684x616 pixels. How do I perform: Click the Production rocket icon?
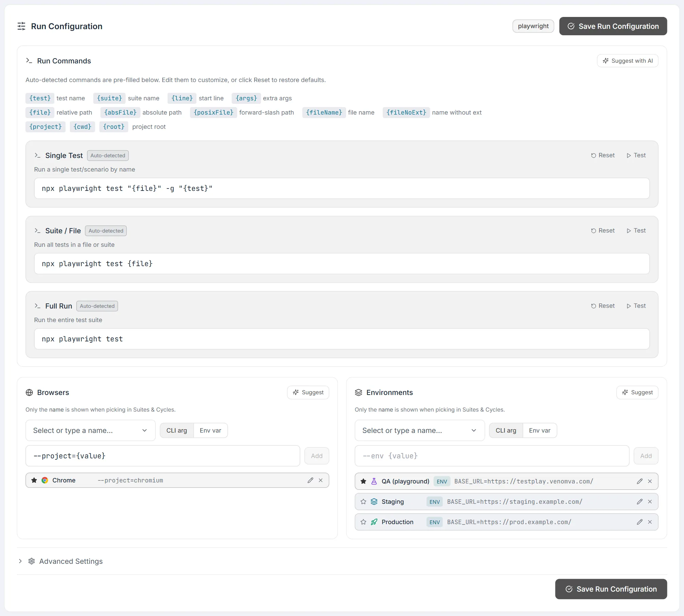(x=374, y=522)
